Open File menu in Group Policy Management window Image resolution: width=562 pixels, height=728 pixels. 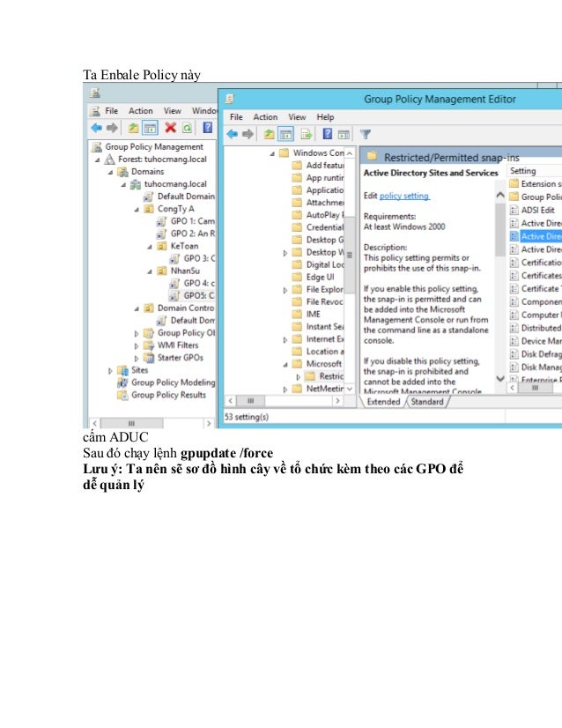(x=111, y=111)
